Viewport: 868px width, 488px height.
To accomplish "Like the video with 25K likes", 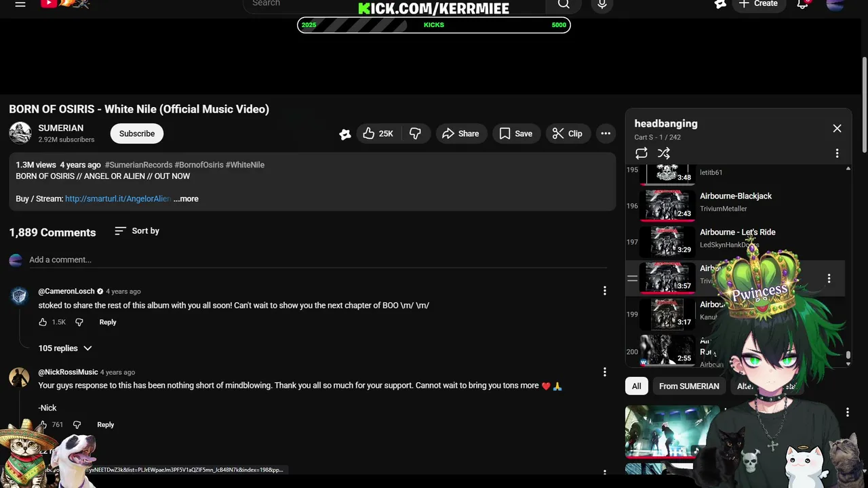I will click(378, 134).
